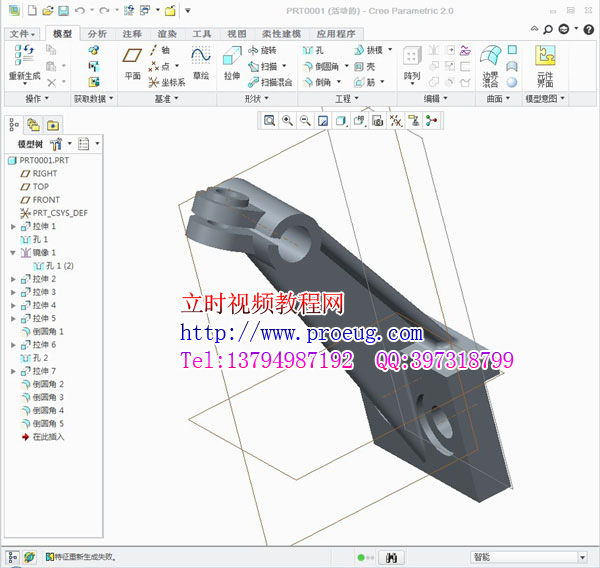Switch to the 分析 ribbon tab
Viewport: 600px width, 568px height.
click(97, 34)
